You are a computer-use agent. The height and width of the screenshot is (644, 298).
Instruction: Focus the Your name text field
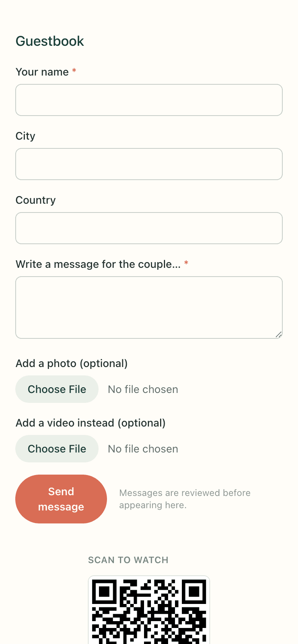pyautogui.click(x=149, y=100)
